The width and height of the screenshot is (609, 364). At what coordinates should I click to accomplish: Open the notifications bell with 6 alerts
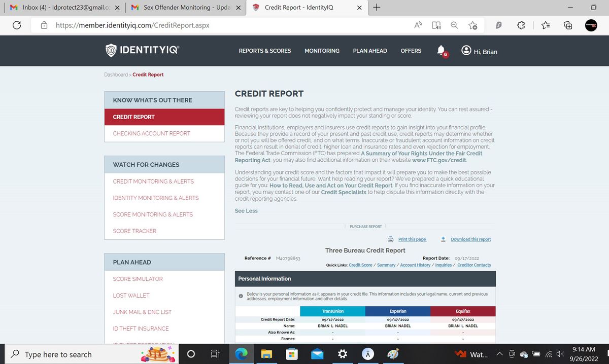[x=439, y=50]
